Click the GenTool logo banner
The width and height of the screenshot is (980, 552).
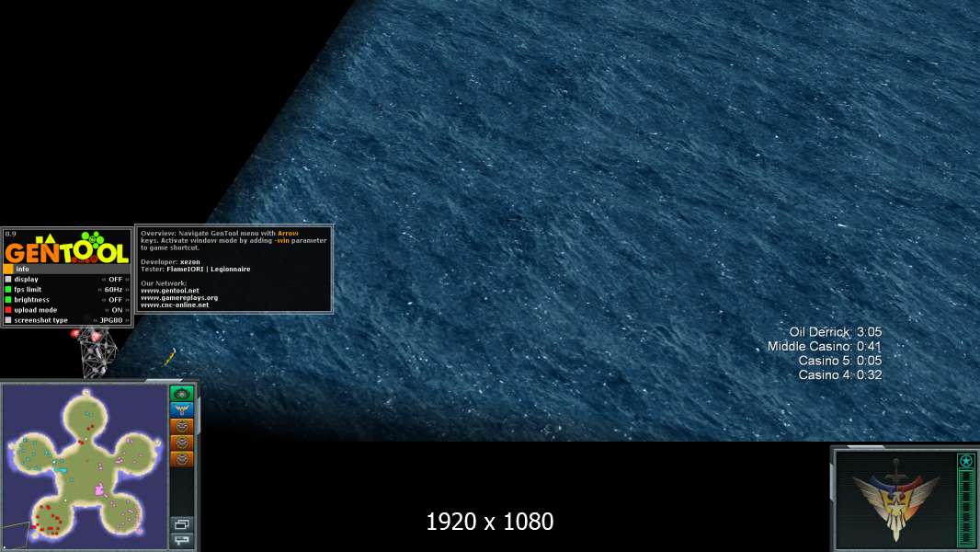pyautogui.click(x=66, y=248)
